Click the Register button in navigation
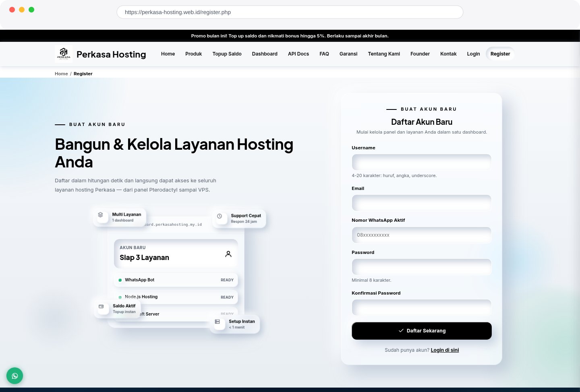The width and height of the screenshot is (580, 392). 500,54
